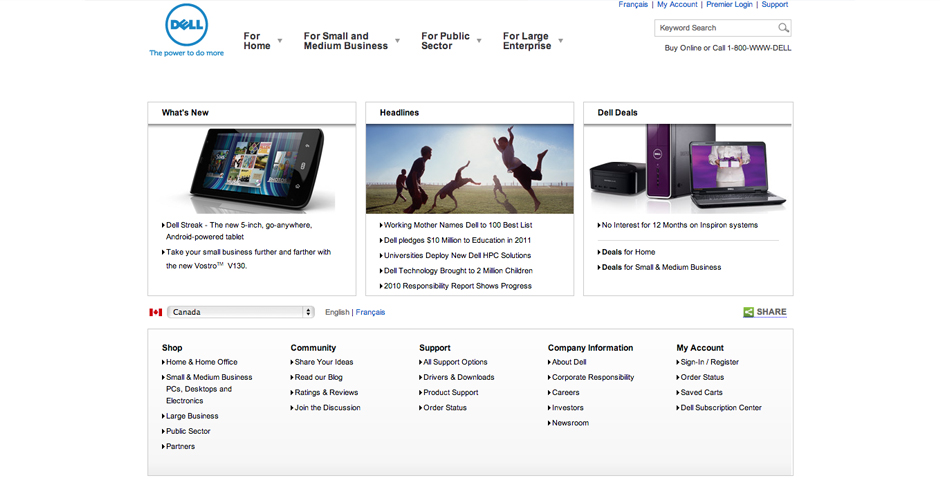
Task: Expand the For Public Sector arrow
Action: pyautogui.click(x=479, y=41)
